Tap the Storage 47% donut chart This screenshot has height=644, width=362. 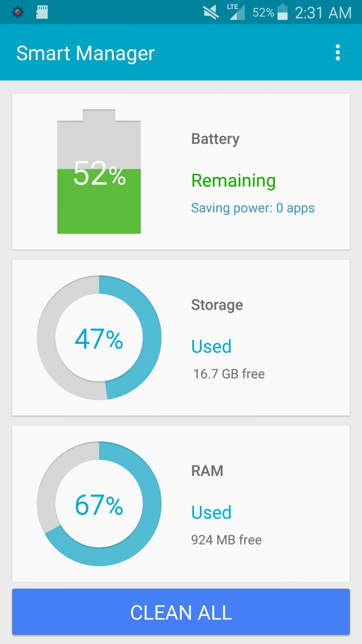coord(99,337)
